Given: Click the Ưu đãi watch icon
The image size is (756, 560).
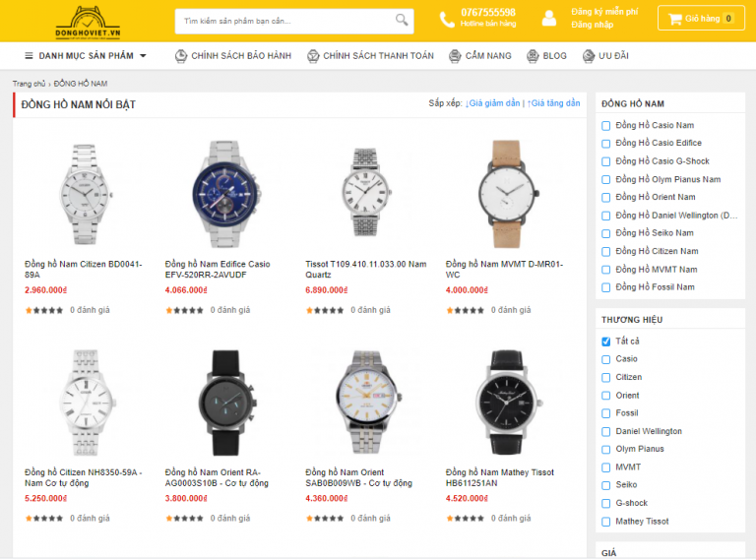Looking at the screenshot, I should pyautogui.click(x=589, y=56).
